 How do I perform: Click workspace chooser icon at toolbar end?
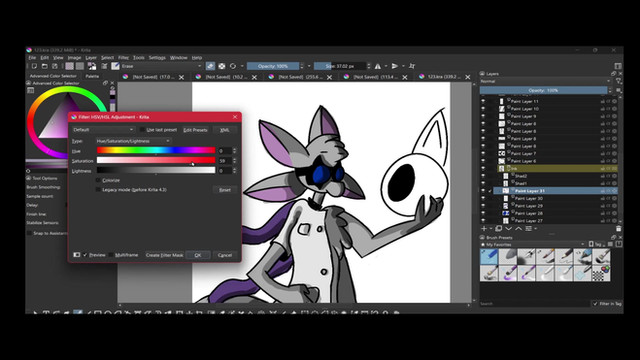tap(618, 66)
